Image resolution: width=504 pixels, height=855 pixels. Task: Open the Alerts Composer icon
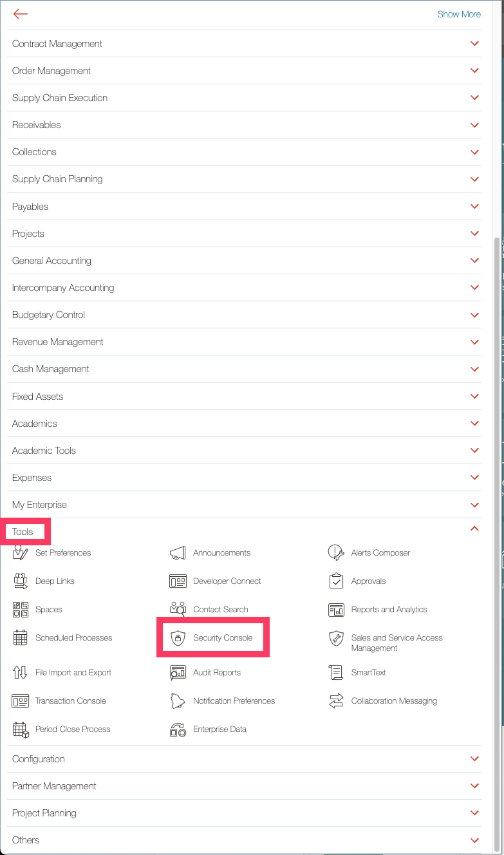(x=336, y=553)
